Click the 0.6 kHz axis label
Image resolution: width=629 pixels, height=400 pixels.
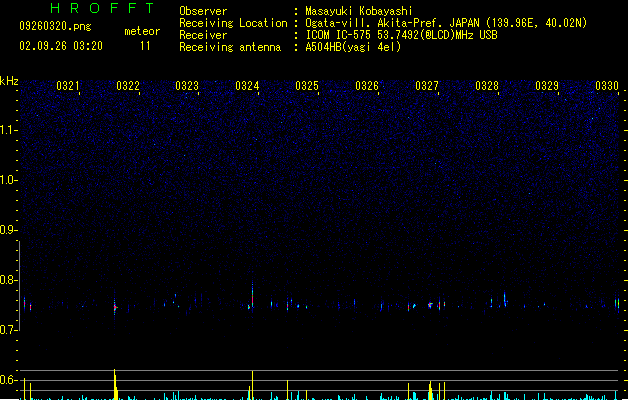point(8,380)
